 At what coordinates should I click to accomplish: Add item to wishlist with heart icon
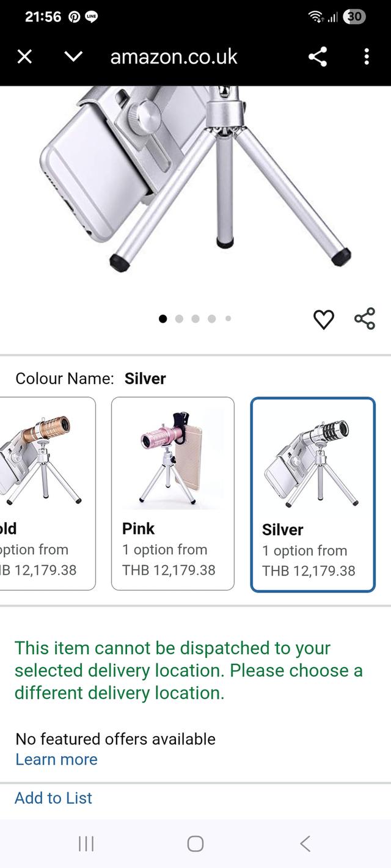(x=324, y=319)
